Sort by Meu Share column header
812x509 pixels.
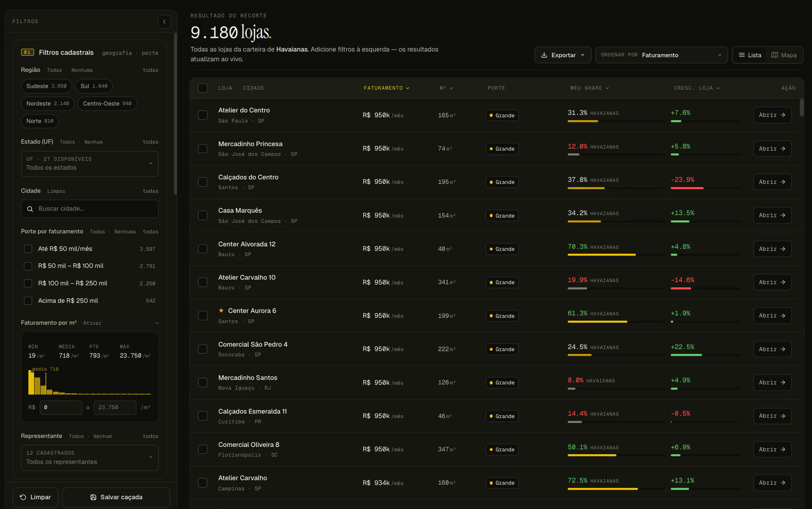point(589,88)
